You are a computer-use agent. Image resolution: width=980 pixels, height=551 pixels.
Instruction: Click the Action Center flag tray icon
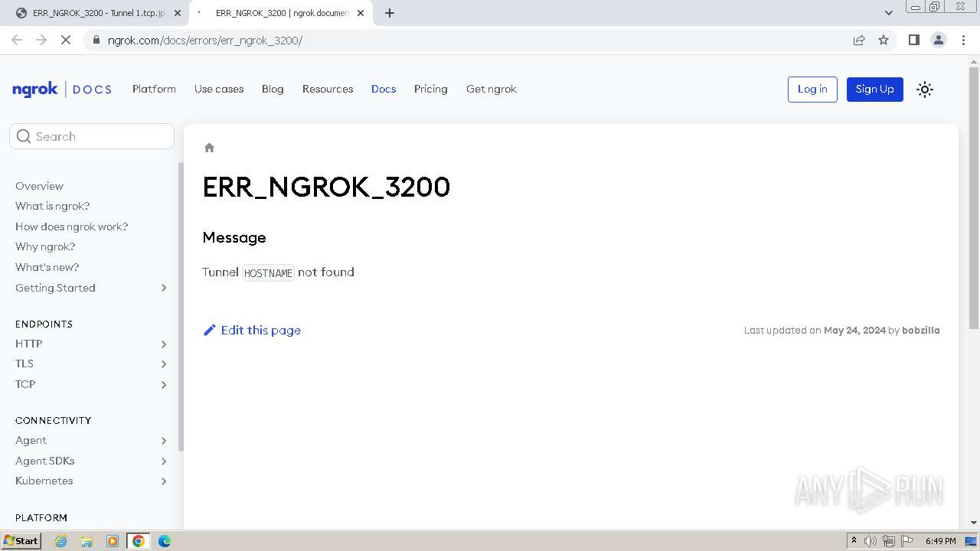(x=907, y=541)
